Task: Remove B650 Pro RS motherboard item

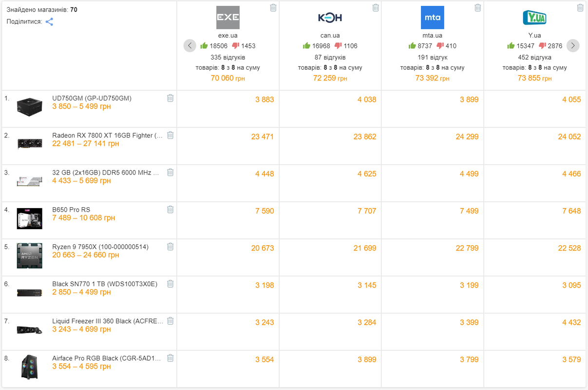Action: [170, 209]
